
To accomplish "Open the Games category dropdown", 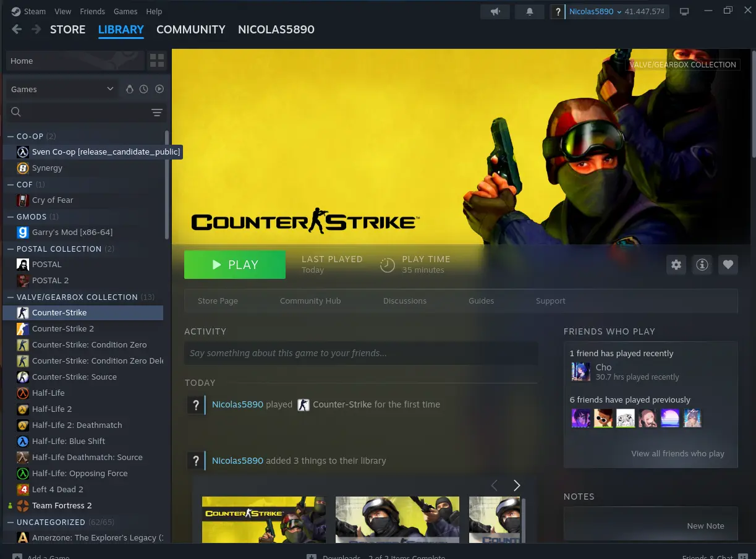I will [62, 89].
